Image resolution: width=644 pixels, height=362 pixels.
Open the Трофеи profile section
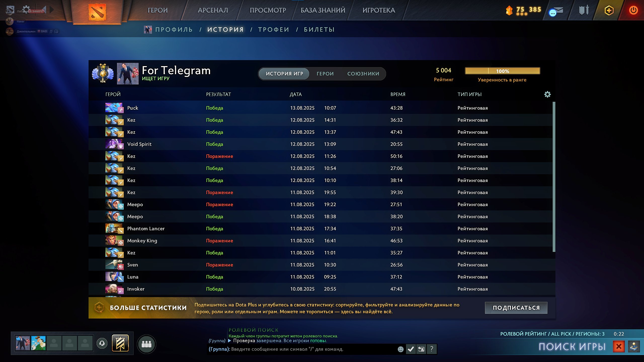pyautogui.click(x=274, y=30)
